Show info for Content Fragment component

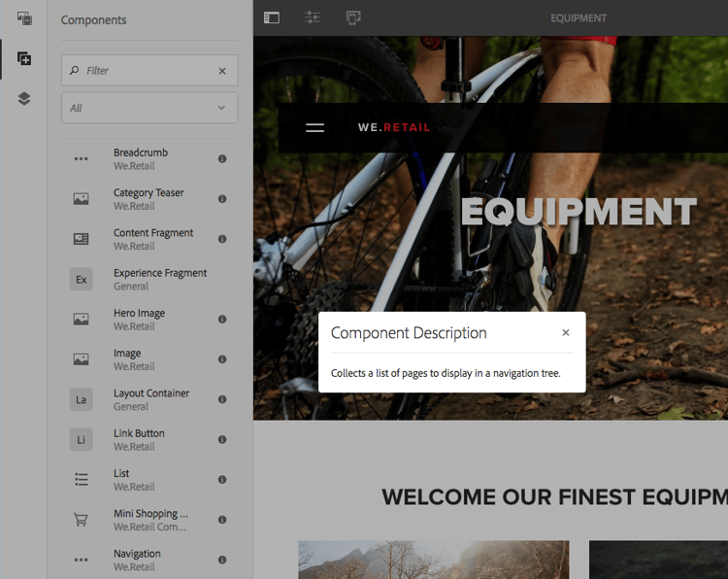pos(222,239)
